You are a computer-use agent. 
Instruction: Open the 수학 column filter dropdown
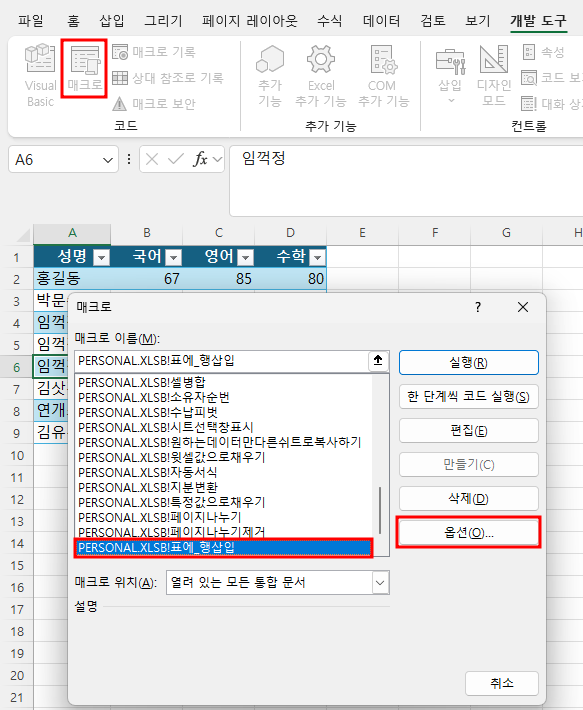318,258
